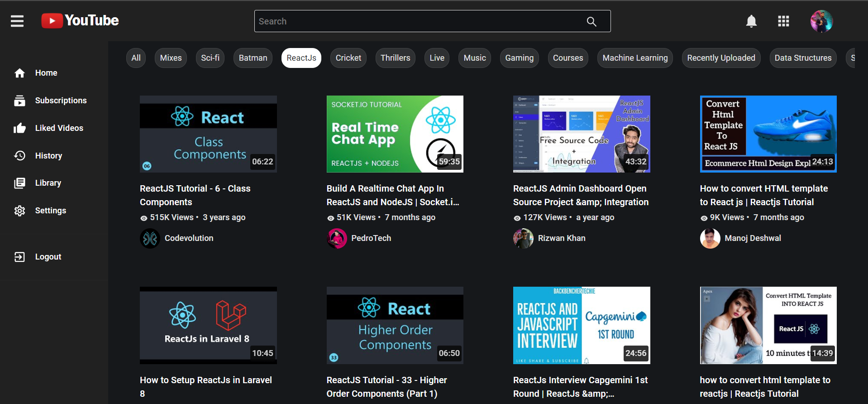
Task: Click the Codevolution channel avatar
Action: click(x=150, y=238)
